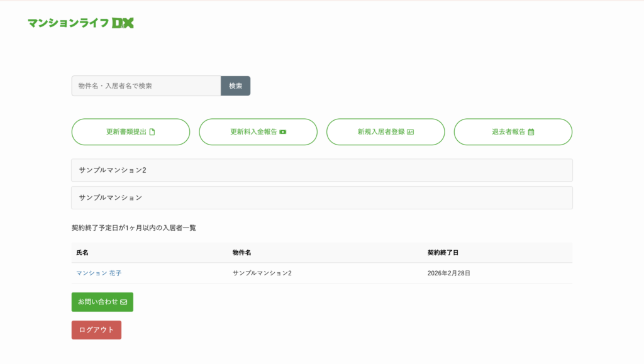Select the サンプルマンション2 cell in the table
This screenshot has width=644, height=364.
tap(262, 273)
